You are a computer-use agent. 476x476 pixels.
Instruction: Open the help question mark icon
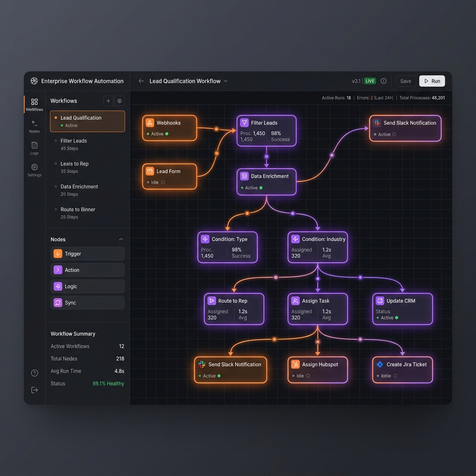[x=34, y=373]
